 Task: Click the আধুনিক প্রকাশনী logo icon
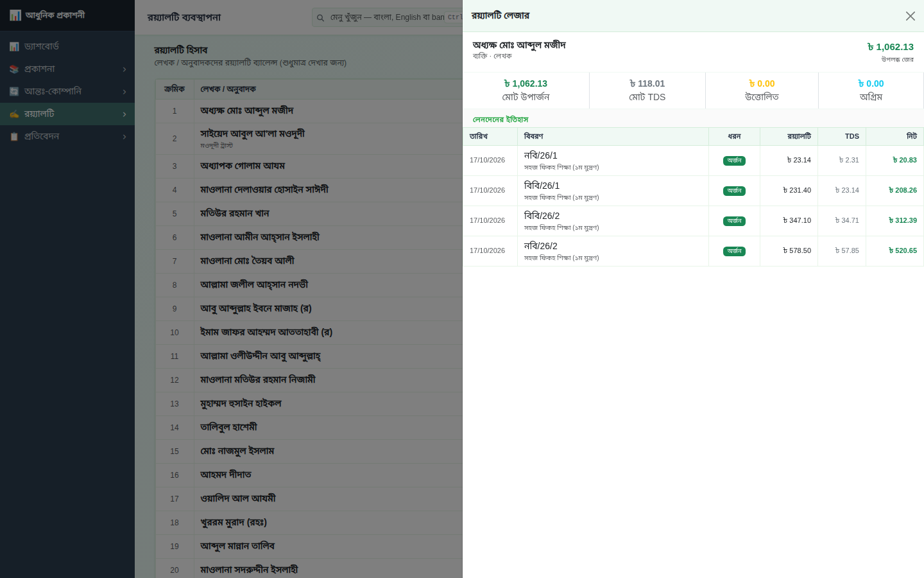[x=15, y=15]
